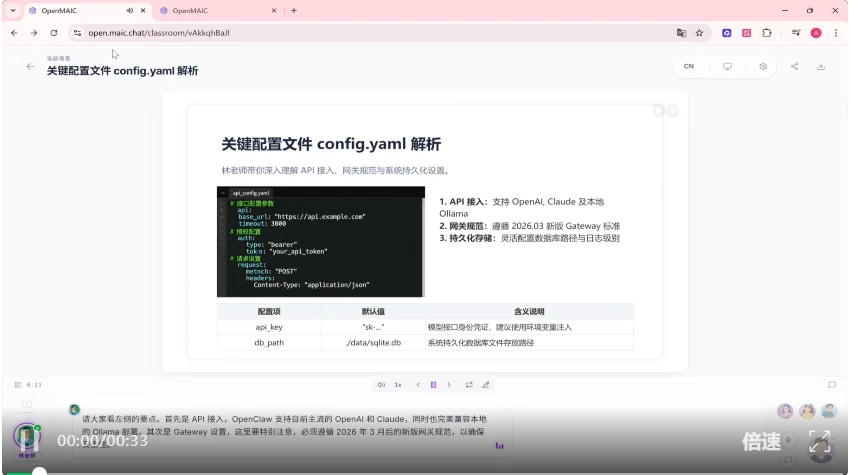Select the ./data/sqlite.db value cell
Viewport: 850px width, 475px height.
coord(373,343)
